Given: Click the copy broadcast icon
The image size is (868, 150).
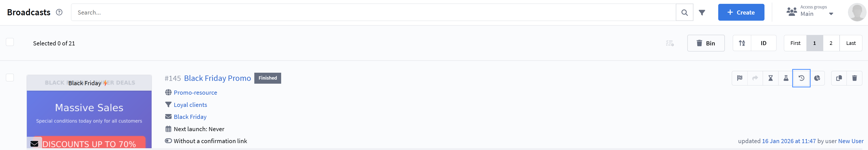Looking at the screenshot, I should [839, 78].
